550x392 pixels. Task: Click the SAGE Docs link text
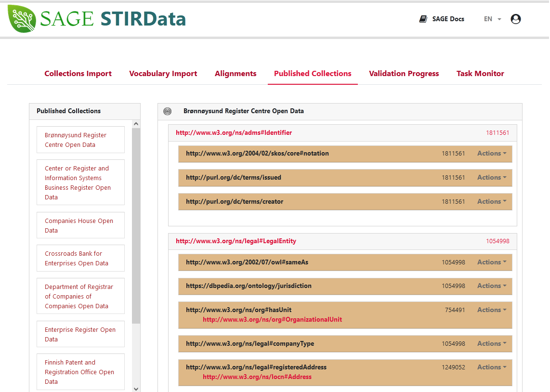(448, 19)
